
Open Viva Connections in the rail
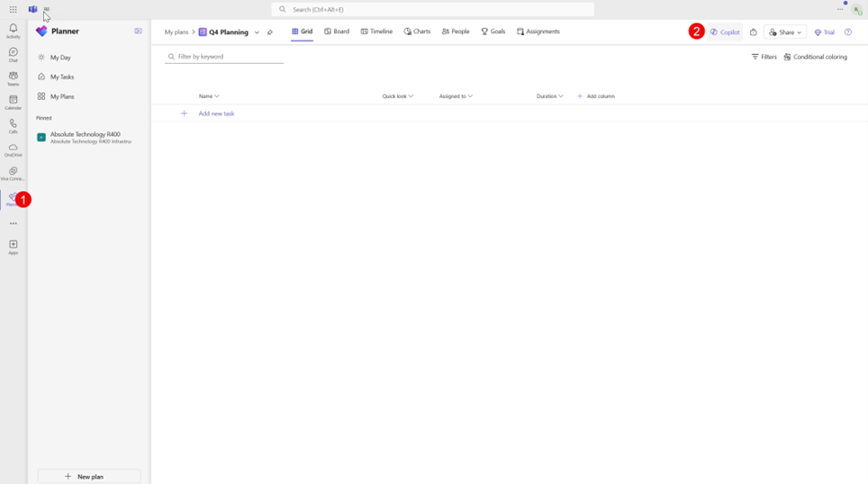coord(14,174)
